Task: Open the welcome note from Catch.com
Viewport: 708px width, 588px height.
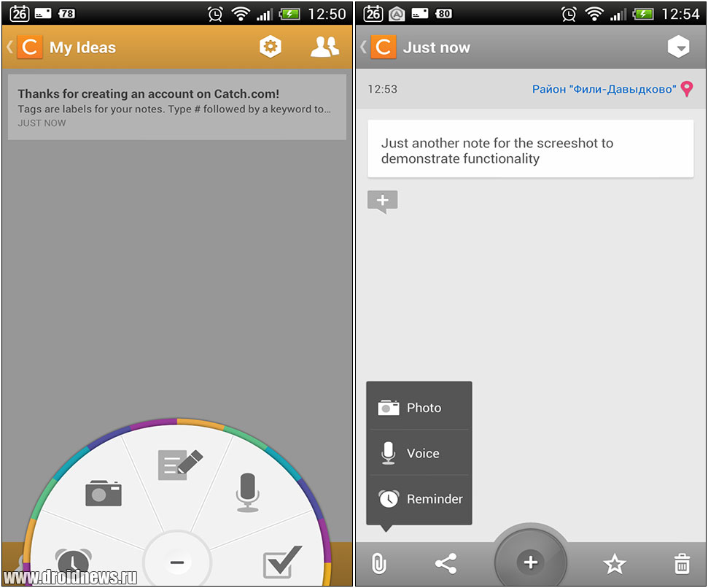Action: (177, 107)
